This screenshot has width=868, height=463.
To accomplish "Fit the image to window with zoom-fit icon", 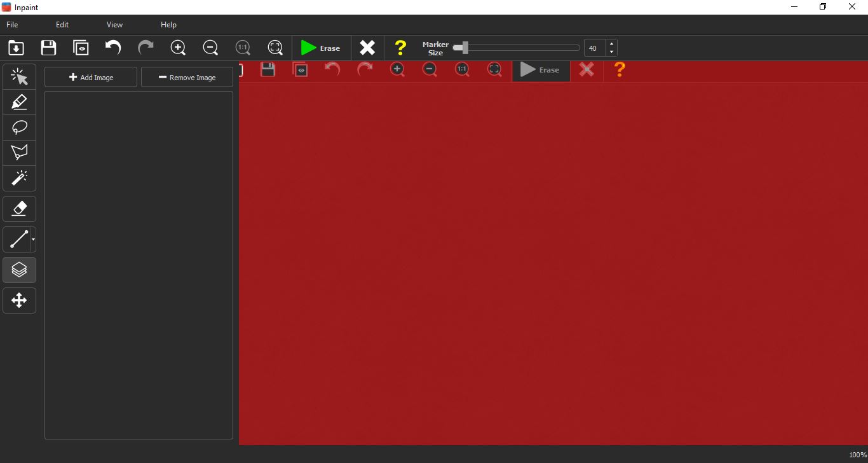I will coord(275,48).
